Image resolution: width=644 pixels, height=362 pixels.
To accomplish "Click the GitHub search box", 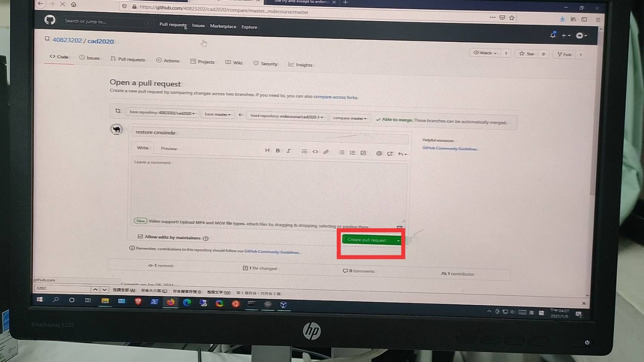I will 107,22.
